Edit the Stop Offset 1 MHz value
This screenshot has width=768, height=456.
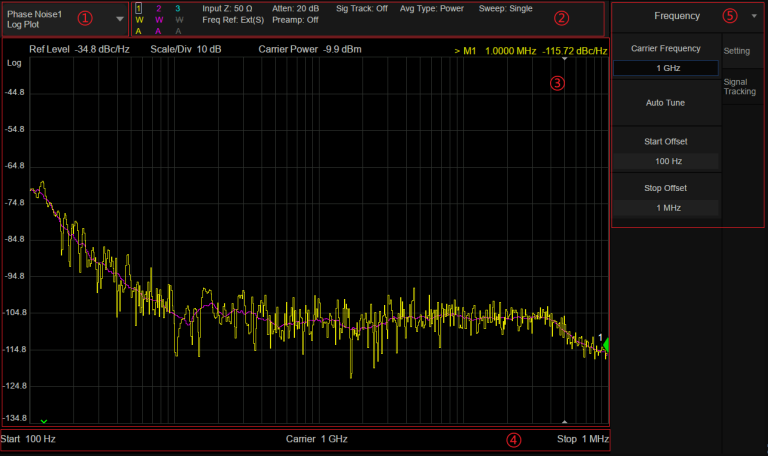pyautogui.click(x=666, y=207)
